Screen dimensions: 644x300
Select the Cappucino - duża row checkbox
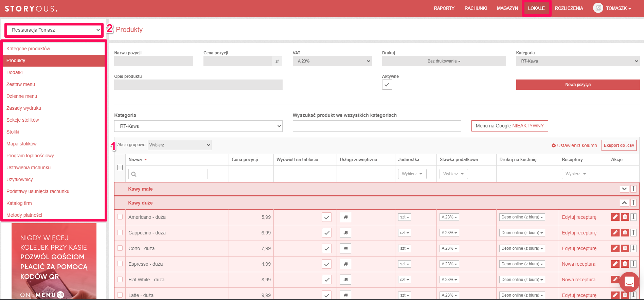[120, 232]
